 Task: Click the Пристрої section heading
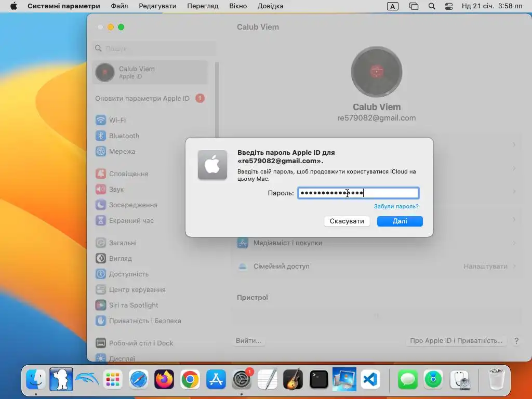click(x=252, y=298)
